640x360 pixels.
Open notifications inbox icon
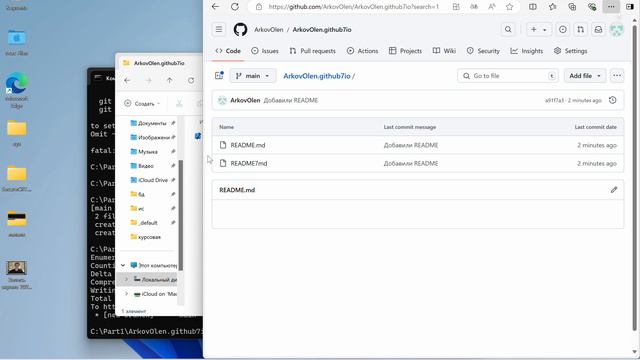(x=598, y=29)
